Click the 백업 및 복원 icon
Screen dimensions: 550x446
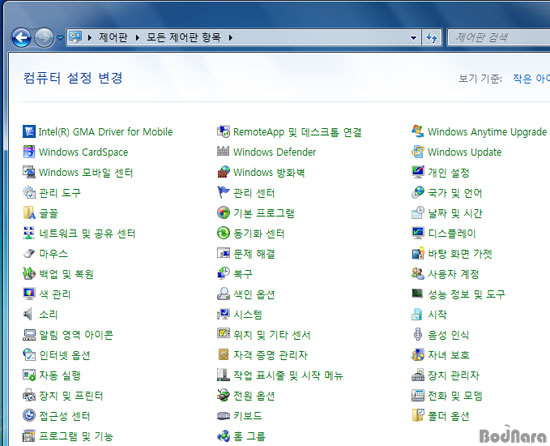point(29,274)
